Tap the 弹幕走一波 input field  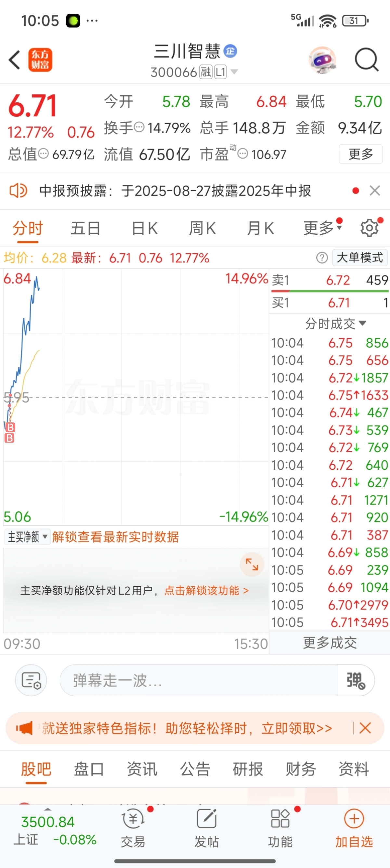pyautogui.click(x=198, y=680)
